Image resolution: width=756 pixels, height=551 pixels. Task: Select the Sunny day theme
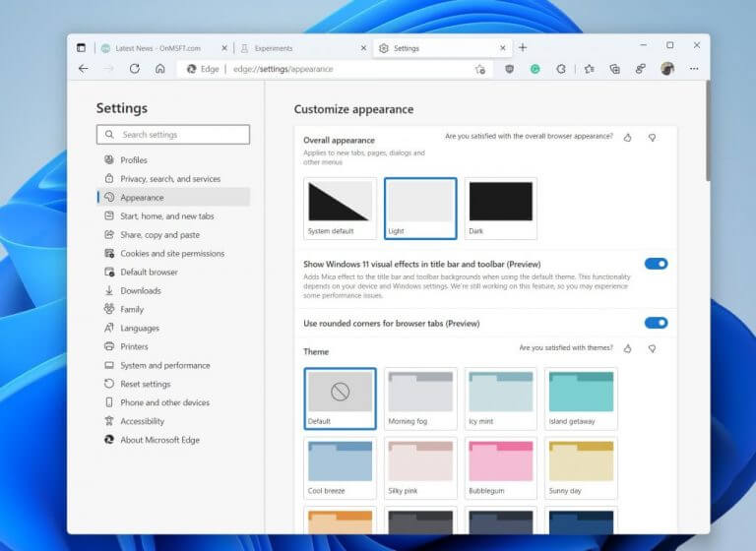[x=581, y=468]
